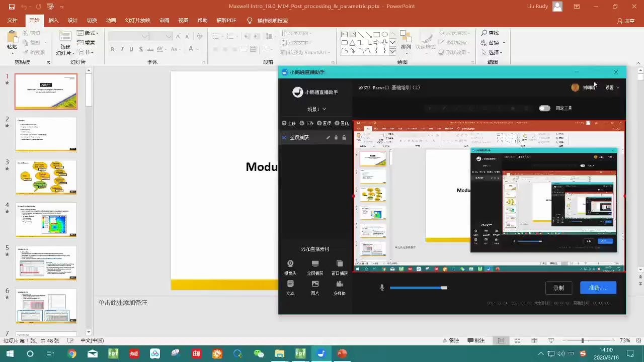This screenshot has height=362, width=644.
Task: Open the Settings (设置) dropdown
Action: [612, 87]
